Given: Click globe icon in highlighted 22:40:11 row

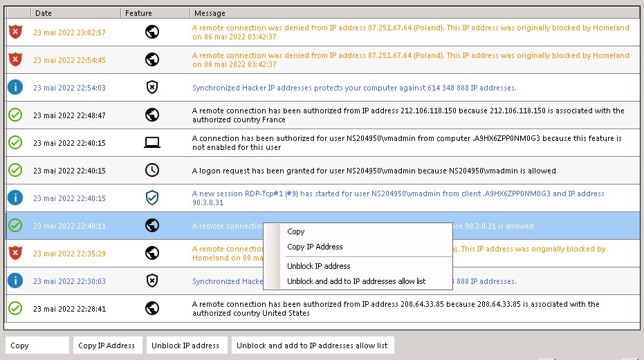Looking at the screenshot, I should pos(152,225).
